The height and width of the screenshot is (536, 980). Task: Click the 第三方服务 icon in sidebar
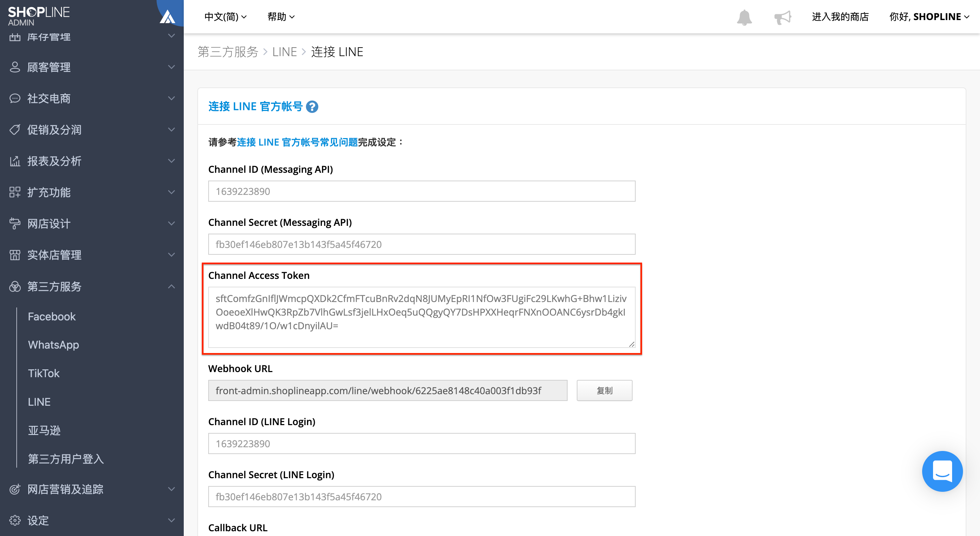click(x=15, y=287)
